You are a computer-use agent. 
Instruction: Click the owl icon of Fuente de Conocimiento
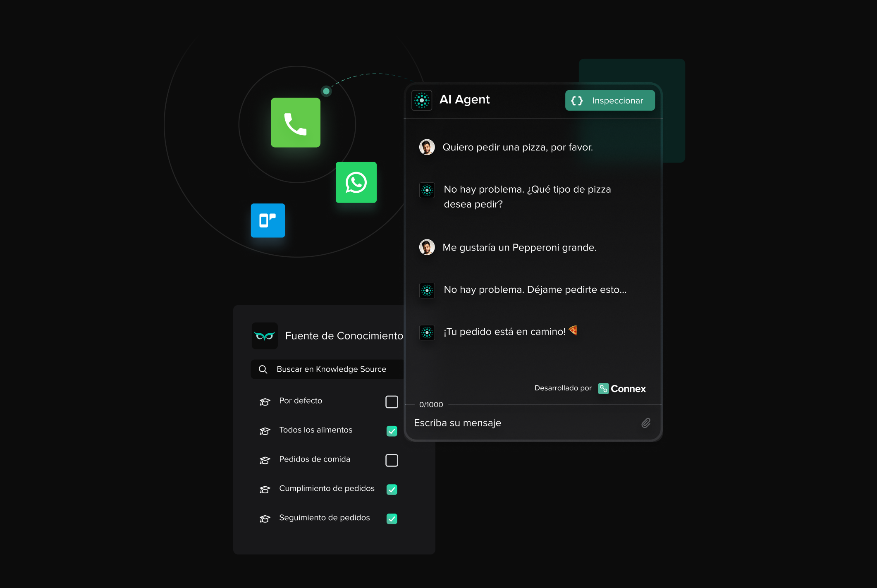pos(265,336)
